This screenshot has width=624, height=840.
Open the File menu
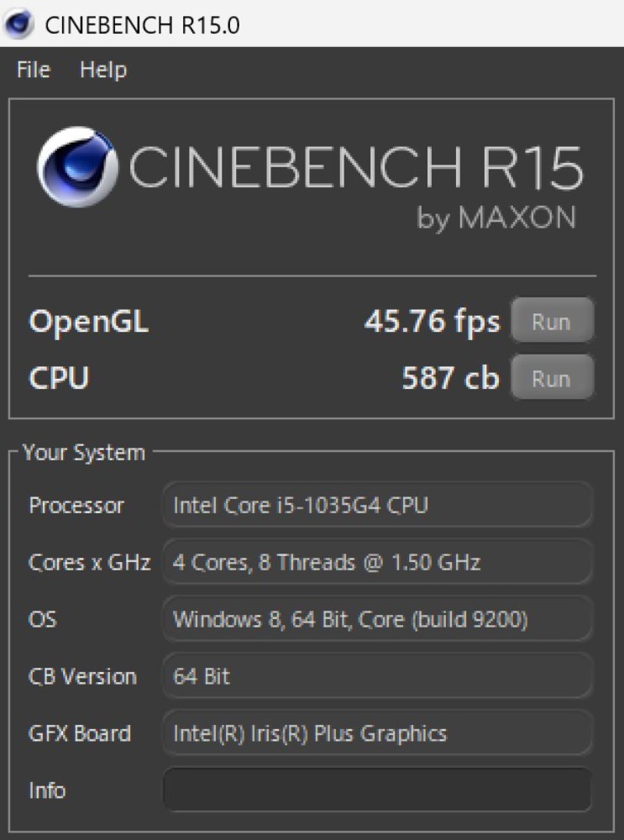[x=34, y=70]
